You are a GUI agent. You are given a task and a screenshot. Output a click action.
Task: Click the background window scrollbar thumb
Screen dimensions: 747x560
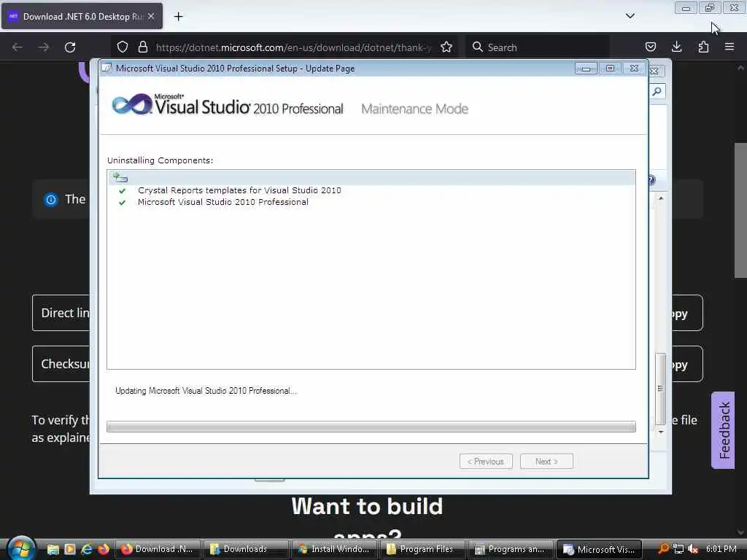pos(660,389)
